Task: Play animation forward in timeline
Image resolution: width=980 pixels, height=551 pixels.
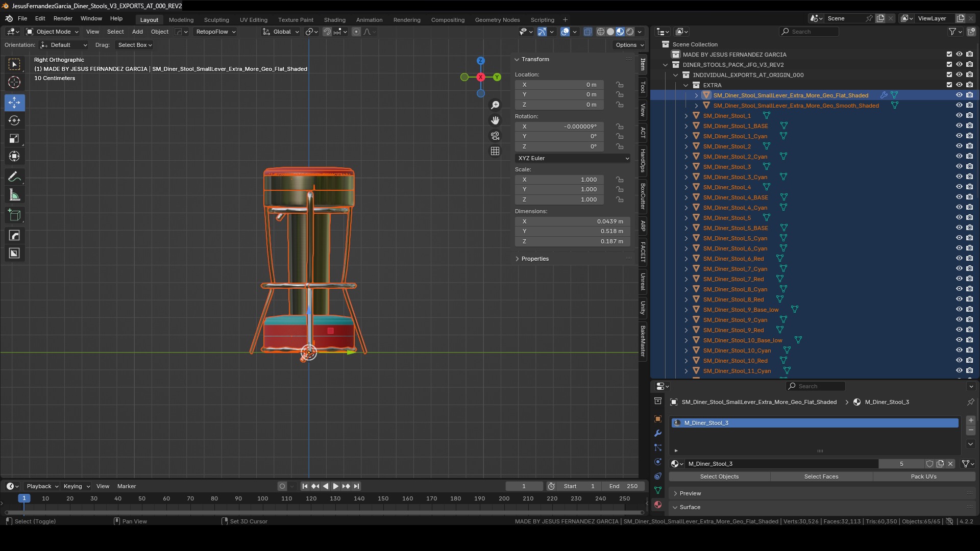Action: (336, 486)
